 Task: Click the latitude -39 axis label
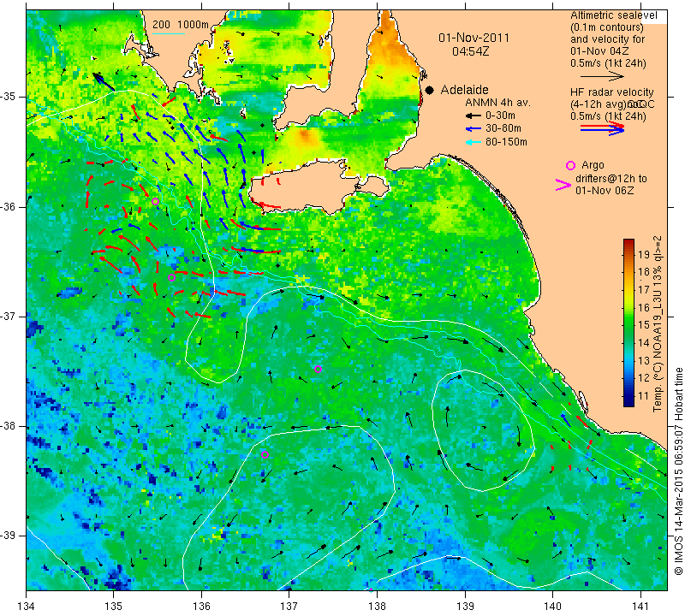9,536
